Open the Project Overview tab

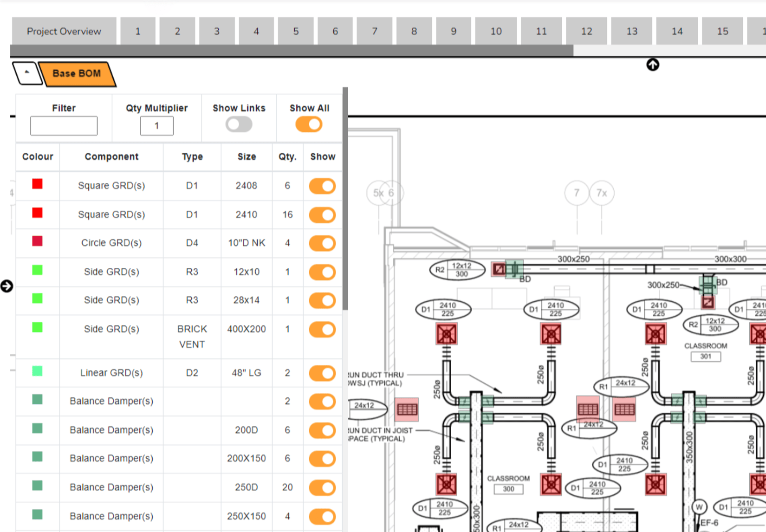pos(64,31)
